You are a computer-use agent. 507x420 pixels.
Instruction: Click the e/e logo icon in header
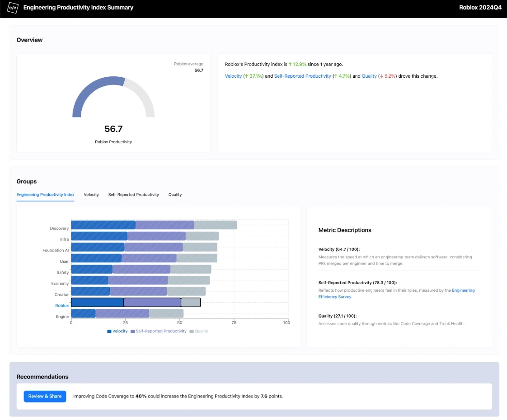pos(13,7)
